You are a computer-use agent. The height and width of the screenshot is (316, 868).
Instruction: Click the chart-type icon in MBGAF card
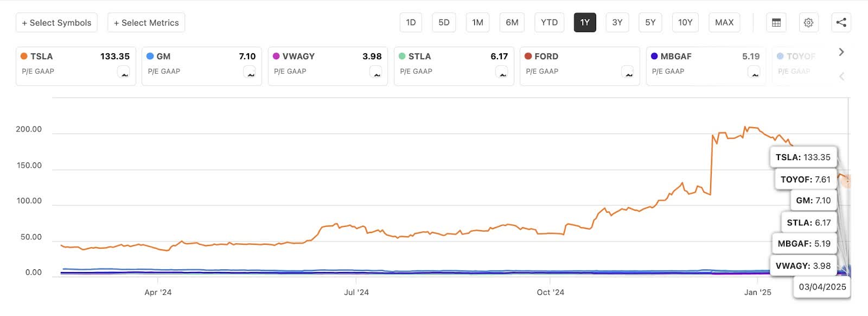[754, 72]
